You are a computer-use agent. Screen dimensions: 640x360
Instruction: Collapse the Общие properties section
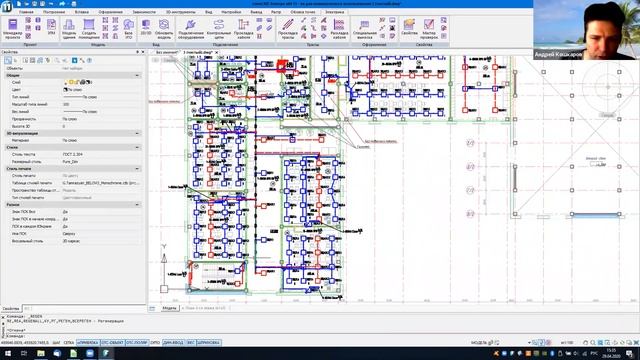point(137,76)
